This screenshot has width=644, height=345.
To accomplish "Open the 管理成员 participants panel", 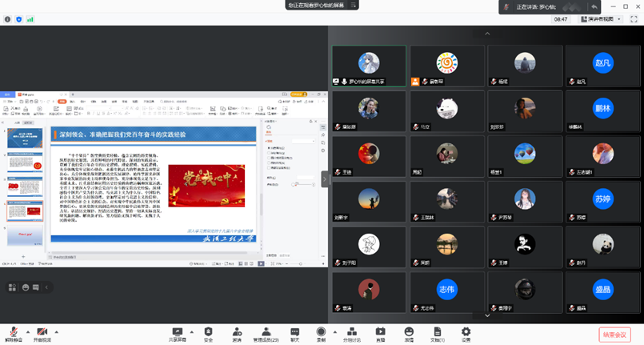I will (x=265, y=331).
